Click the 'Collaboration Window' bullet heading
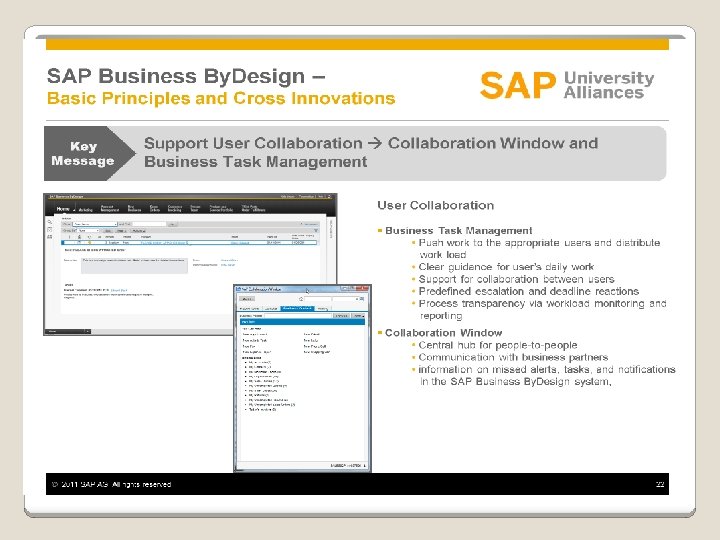Image resolution: width=720 pixels, height=540 pixels. point(443,332)
